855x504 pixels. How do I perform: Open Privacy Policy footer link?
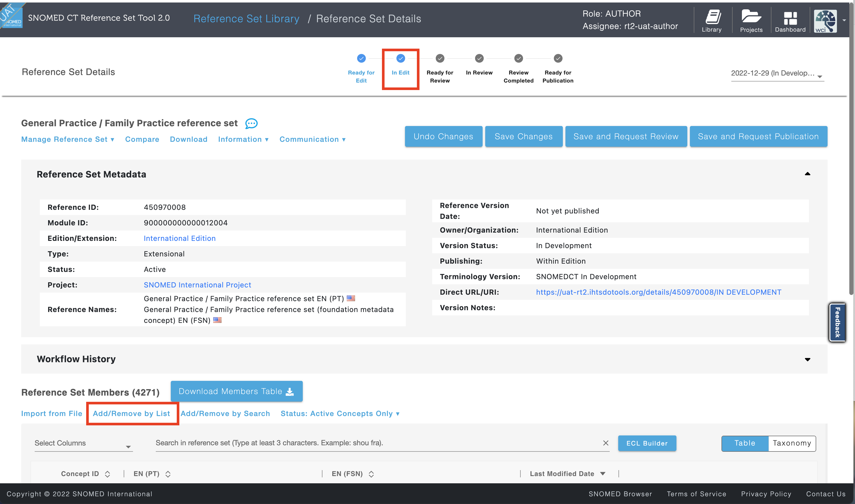point(766,494)
